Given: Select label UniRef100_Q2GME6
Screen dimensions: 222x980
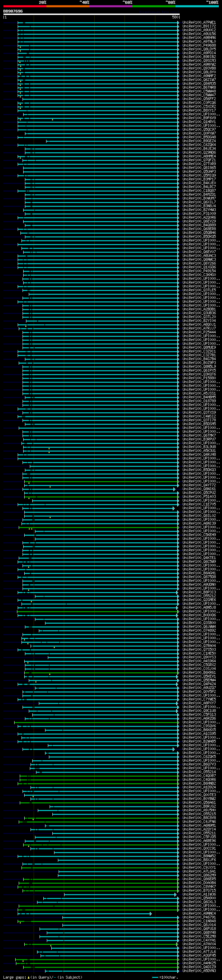Looking at the screenshot, I should (199, 600).
